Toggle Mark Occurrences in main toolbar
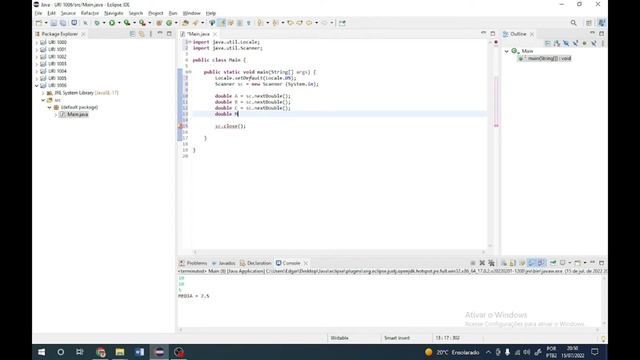 click(221, 23)
